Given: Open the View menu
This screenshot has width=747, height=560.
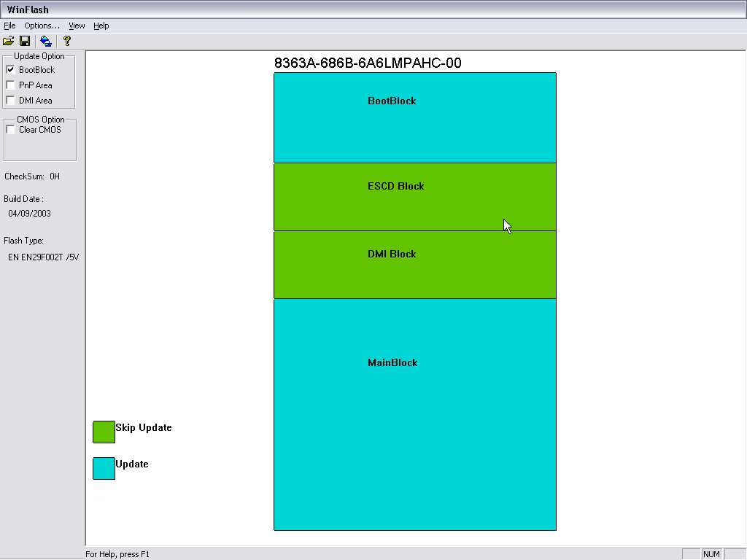Looking at the screenshot, I should 77,26.
